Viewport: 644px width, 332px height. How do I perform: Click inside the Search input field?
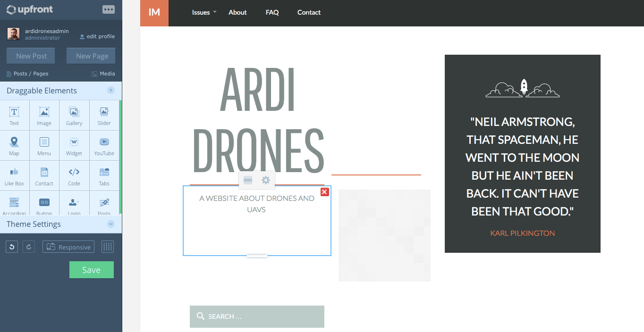pyautogui.click(x=257, y=316)
